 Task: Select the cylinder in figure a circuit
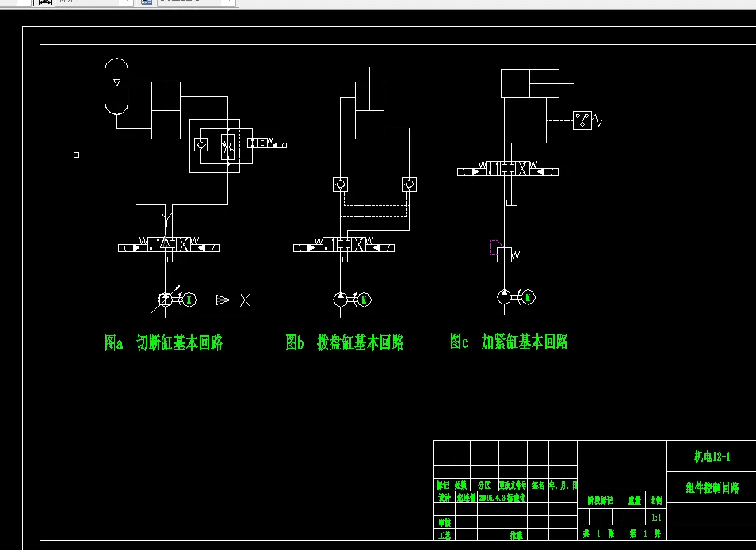[x=166, y=110]
